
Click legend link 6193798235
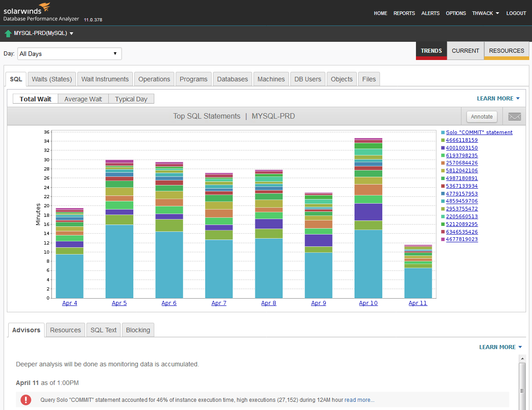coord(462,155)
